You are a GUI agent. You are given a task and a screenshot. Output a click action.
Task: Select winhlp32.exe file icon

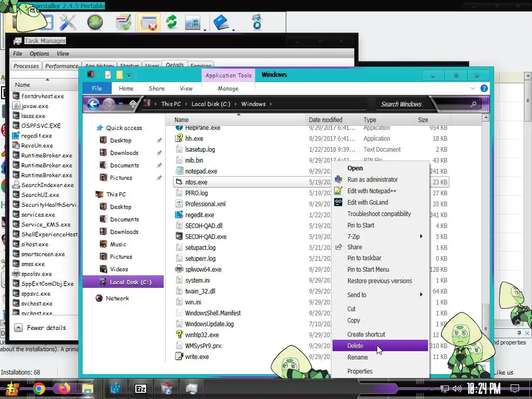click(x=179, y=335)
